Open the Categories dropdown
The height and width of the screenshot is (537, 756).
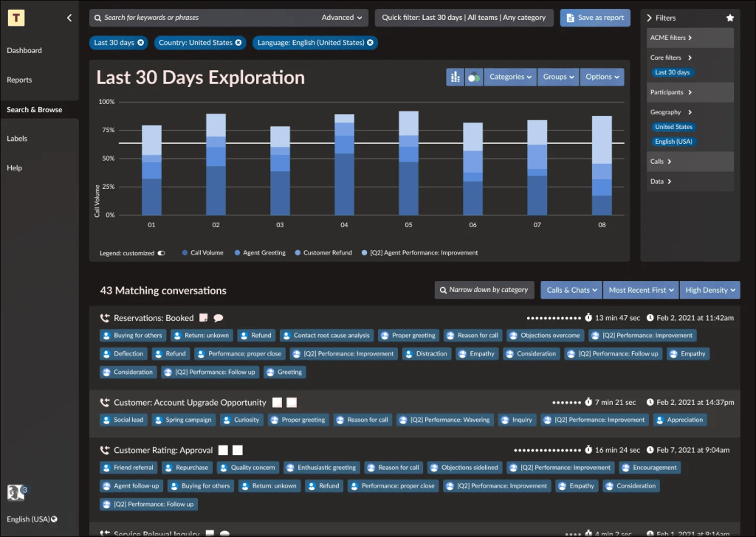(510, 77)
